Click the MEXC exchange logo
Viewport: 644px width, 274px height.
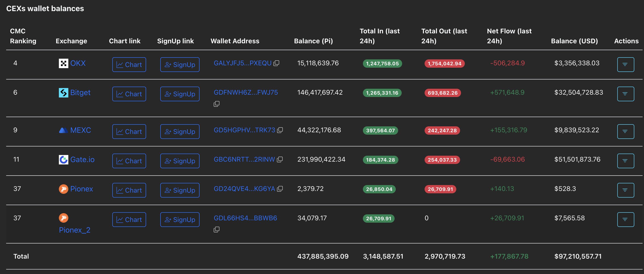tap(63, 130)
